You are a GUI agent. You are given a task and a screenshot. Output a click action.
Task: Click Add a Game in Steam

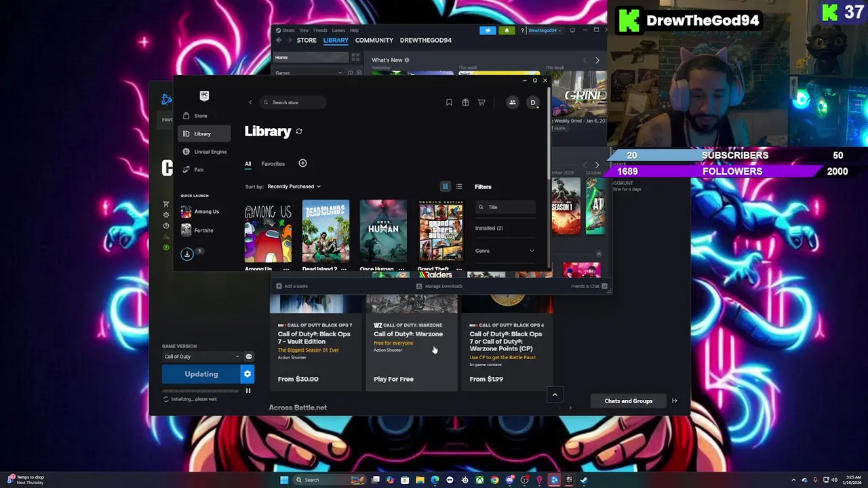click(292, 286)
